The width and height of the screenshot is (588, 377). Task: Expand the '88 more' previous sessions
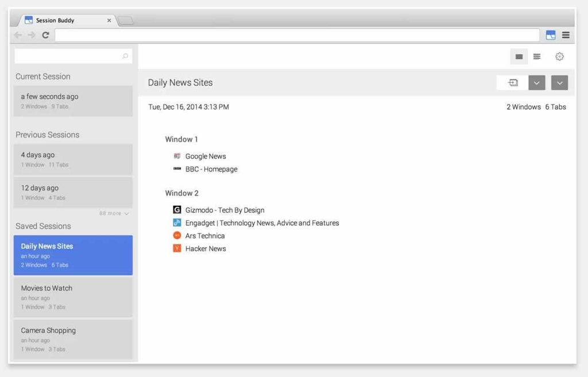[114, 213]
